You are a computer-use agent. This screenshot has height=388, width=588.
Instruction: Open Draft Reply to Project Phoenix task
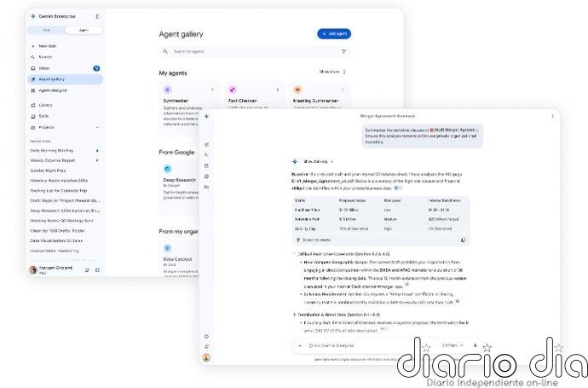(x=65, y=200)
